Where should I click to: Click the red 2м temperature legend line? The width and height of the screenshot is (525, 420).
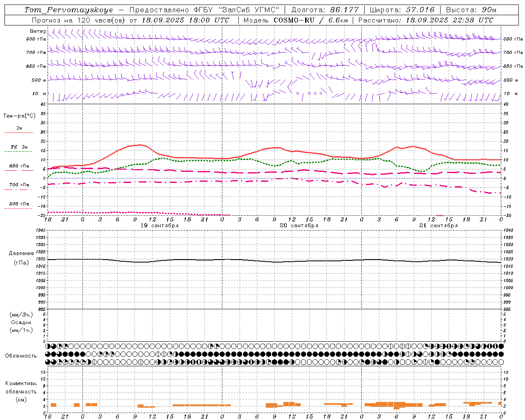(19, 132)
